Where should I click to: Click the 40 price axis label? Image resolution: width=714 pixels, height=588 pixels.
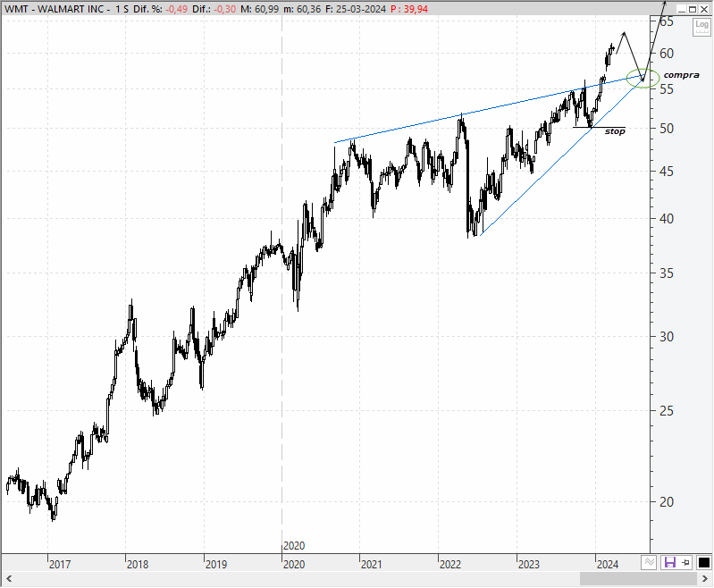[667, 219]
